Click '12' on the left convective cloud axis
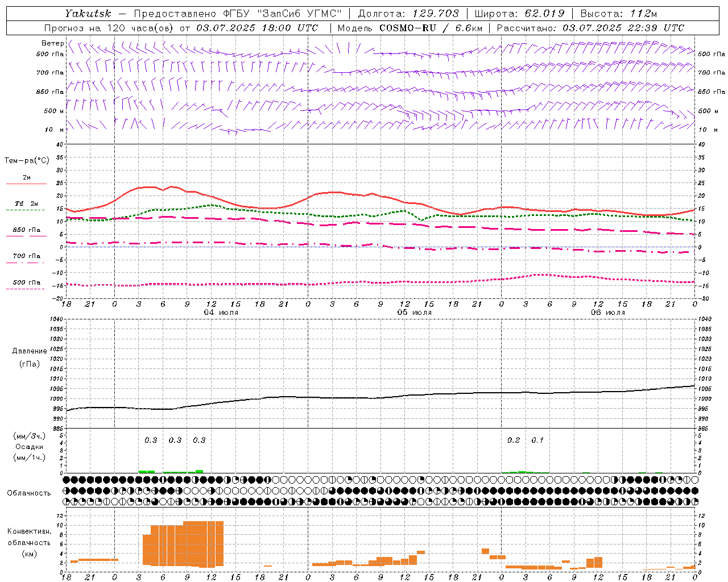 coord(61,516)
